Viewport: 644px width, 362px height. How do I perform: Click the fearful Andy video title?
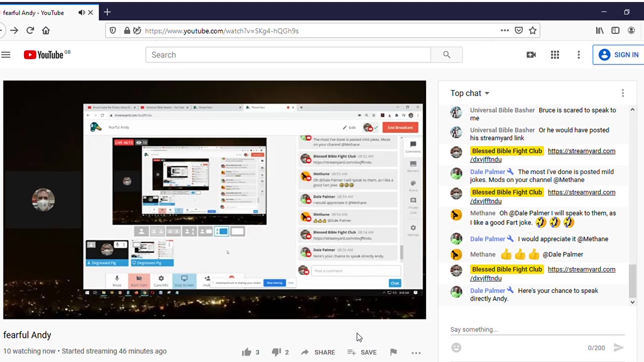pos(27,335)
